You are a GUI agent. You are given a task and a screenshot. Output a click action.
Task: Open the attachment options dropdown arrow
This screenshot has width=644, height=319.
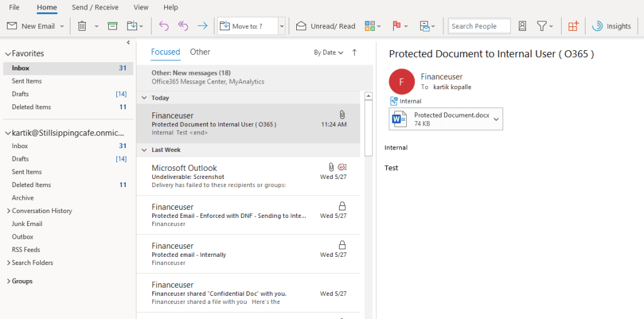click(x=496, y=119)
